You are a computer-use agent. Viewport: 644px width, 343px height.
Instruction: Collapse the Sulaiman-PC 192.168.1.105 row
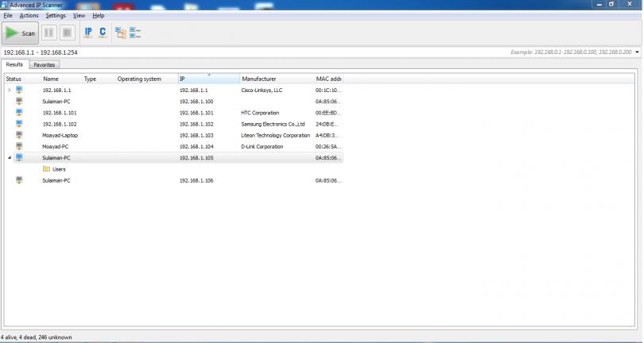(x=9, y=157)
